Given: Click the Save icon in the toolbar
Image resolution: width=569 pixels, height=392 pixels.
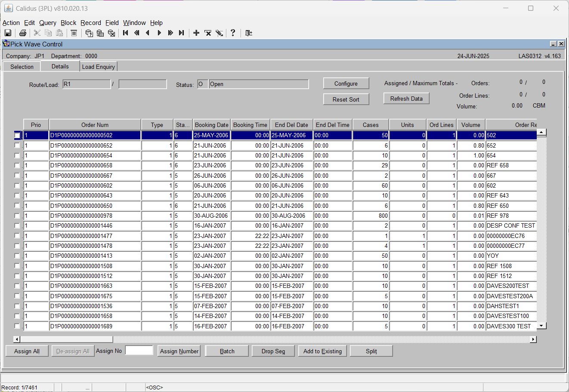Looking at the screenshot, I should 8,33.
